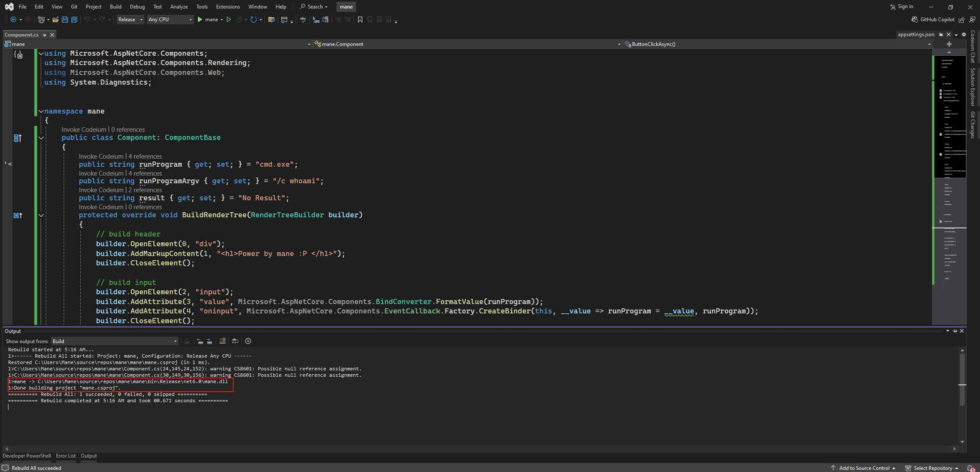Close the Output panel with its X

click(x=962, y=331)
